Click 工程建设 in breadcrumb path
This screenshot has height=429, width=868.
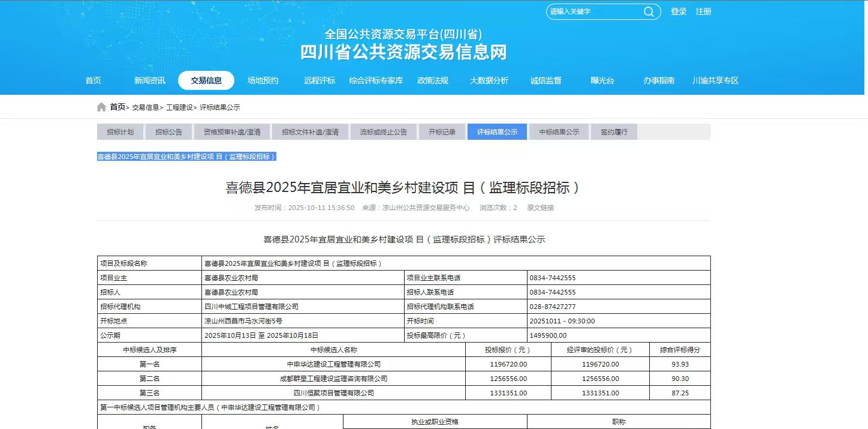pyautogui.click(x=179, y=107)
